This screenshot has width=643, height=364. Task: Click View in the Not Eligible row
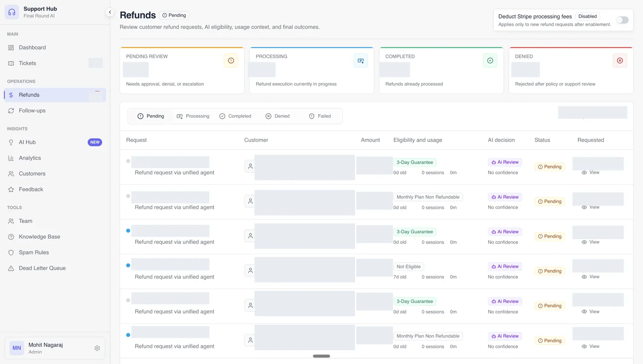[x=590, y=277]
